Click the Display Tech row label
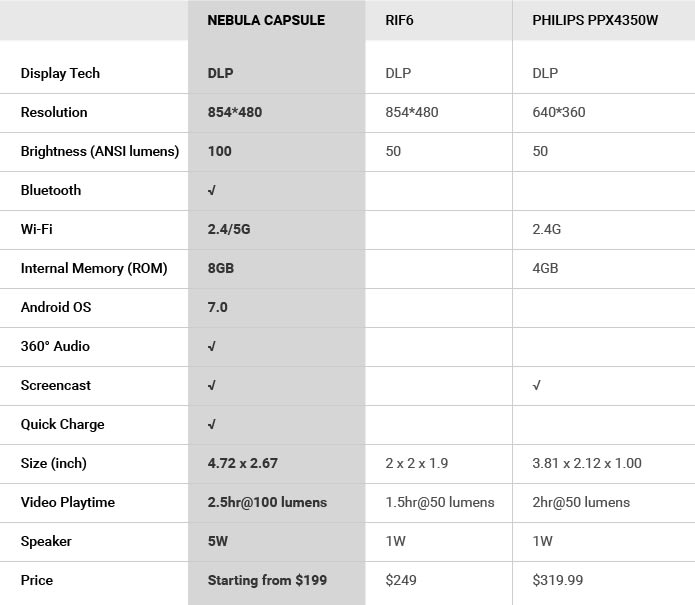The image size is (695, 605). [60, 73]
